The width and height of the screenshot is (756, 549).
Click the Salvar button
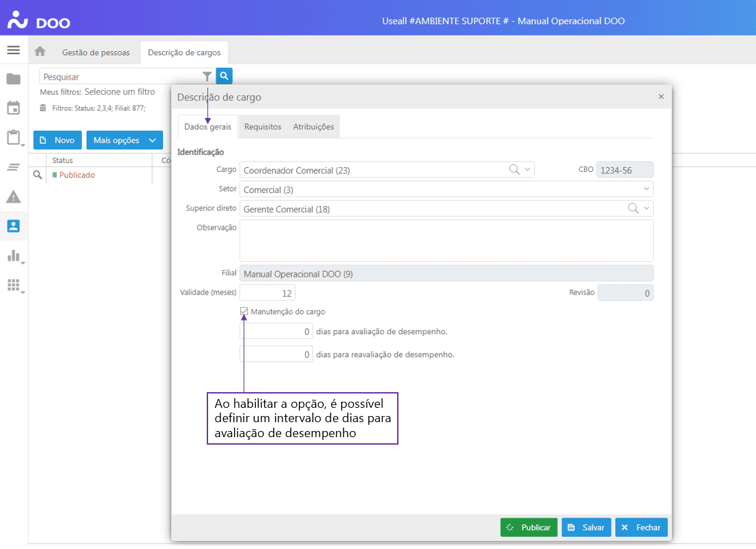click(586, 528)
